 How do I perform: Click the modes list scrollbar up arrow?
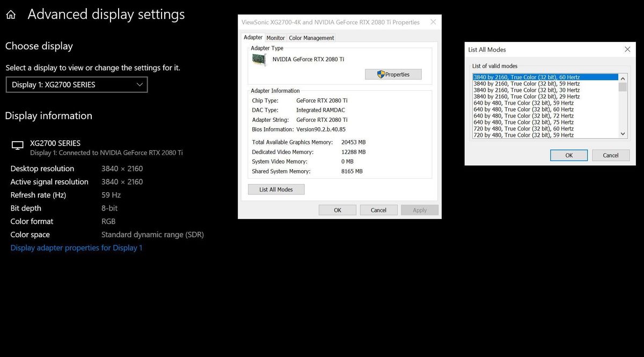(623, 78)
